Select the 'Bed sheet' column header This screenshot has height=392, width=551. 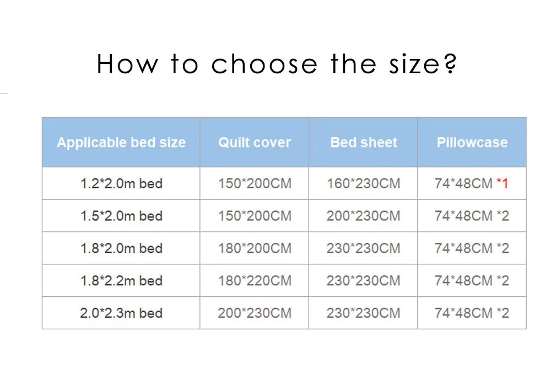click(x=363, y=142)
